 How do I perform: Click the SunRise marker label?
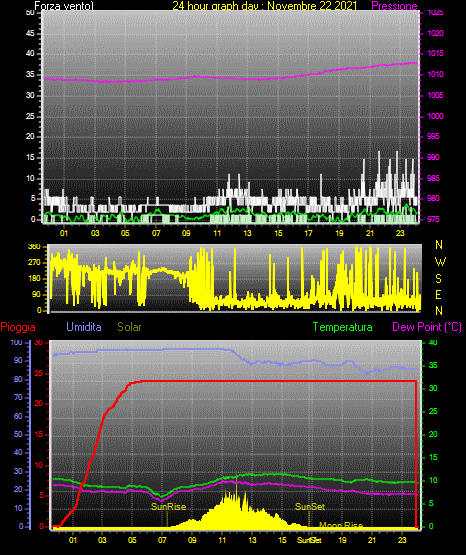pos(168,507)
